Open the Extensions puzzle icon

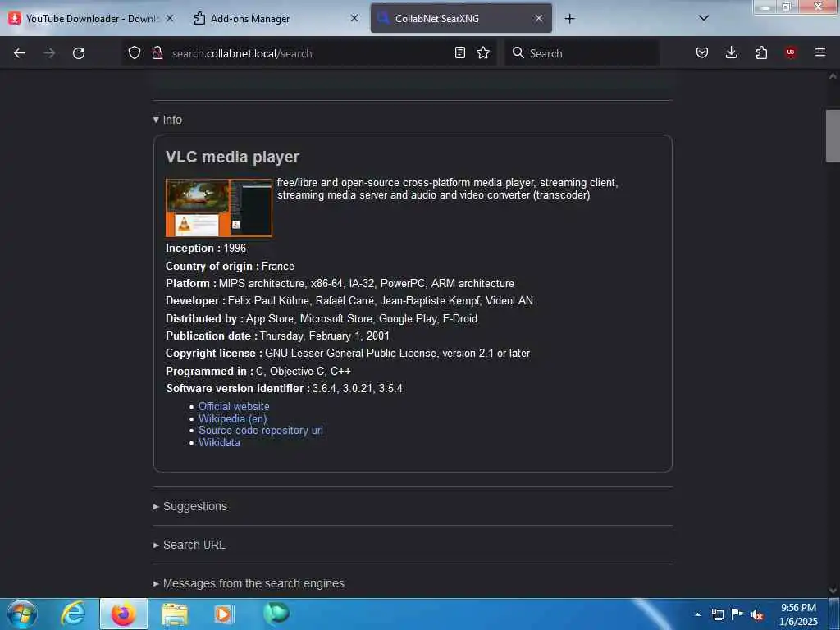point(761,52)
